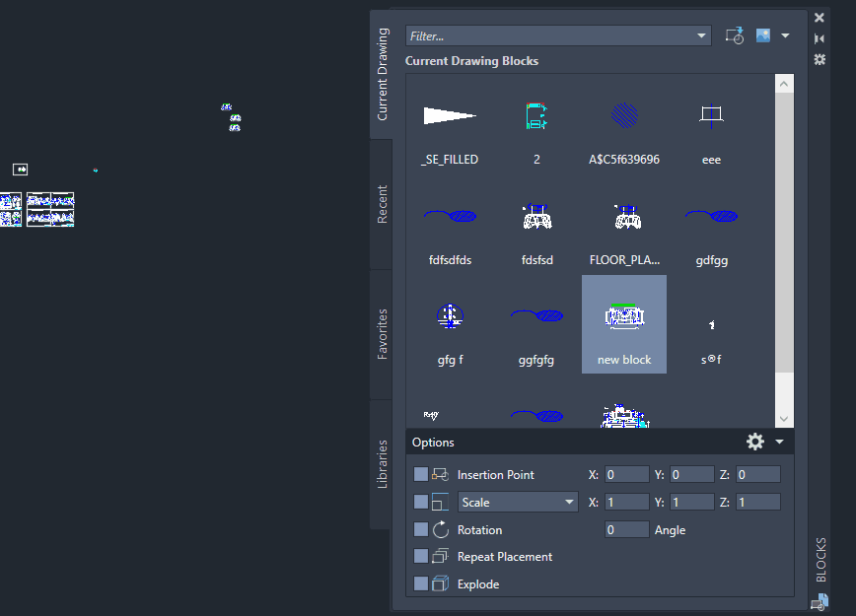Toggle the Rotation checkbox
856x616 pixels.
[421, 530]
